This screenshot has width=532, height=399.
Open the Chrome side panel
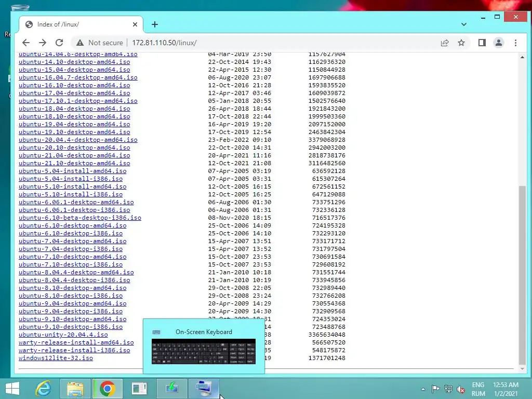482,43
